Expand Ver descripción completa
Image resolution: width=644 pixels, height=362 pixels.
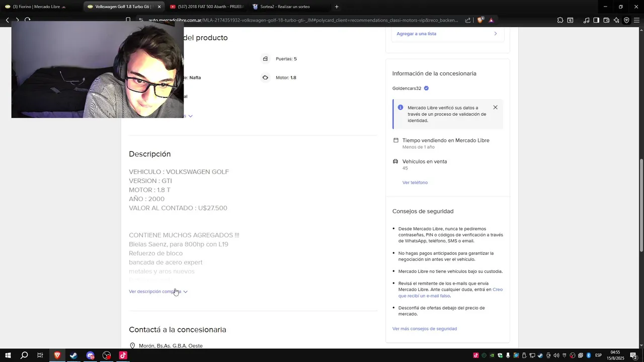point(158,292)
